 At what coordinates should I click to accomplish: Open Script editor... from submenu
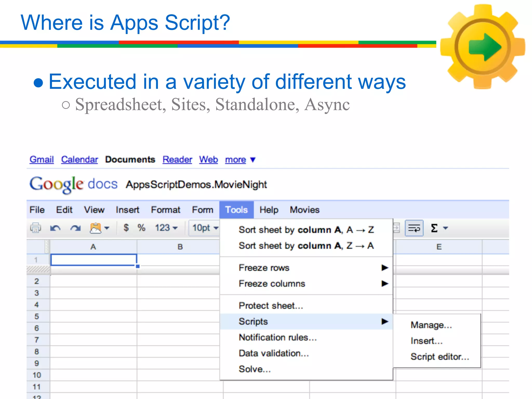437,357
